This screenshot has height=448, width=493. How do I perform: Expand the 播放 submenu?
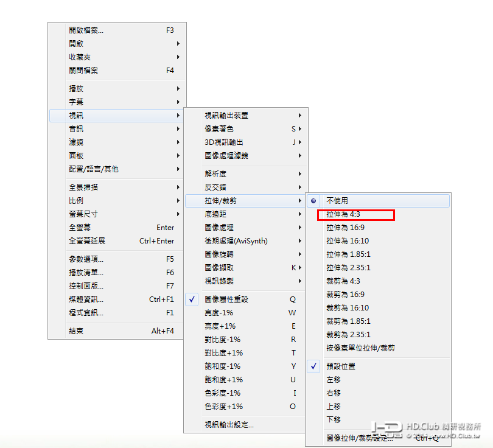pyautogui.click(x=116, y=89)
